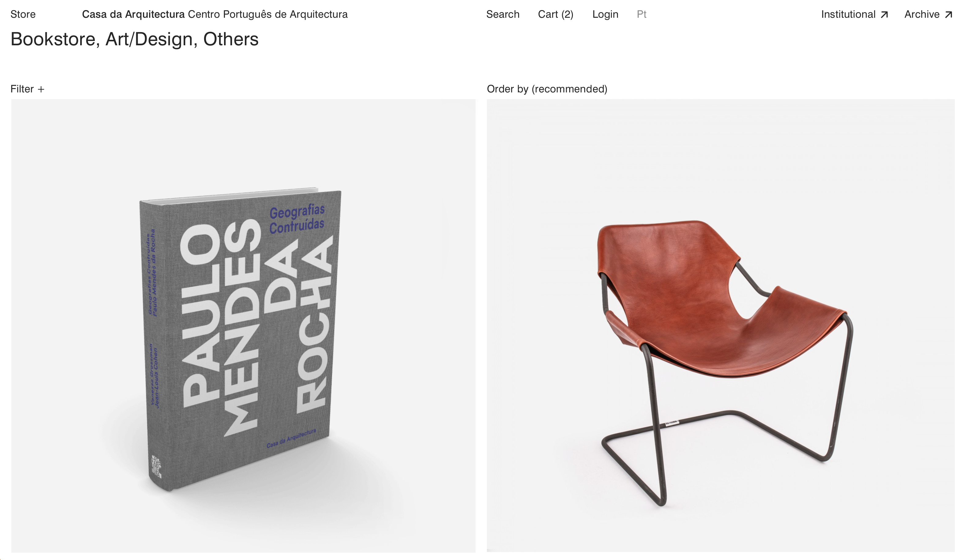Open the Order by (recommended) dropdown
This screenshot has height=560, width=964.
coord(547,89)
